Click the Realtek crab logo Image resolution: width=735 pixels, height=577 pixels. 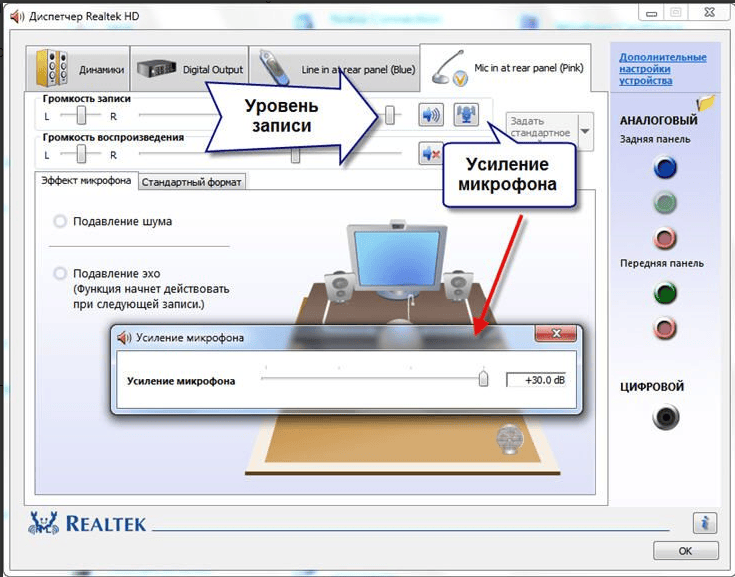[x=44, y=523]
